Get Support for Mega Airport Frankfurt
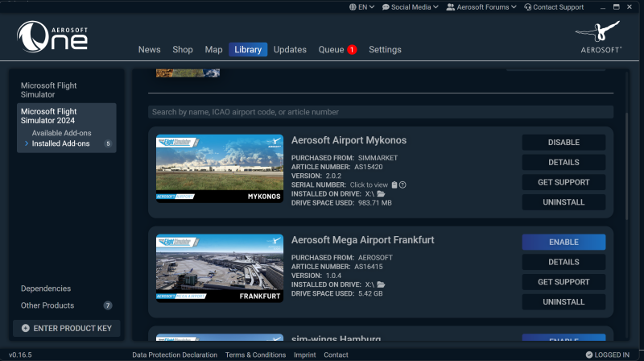 (563, 282)
